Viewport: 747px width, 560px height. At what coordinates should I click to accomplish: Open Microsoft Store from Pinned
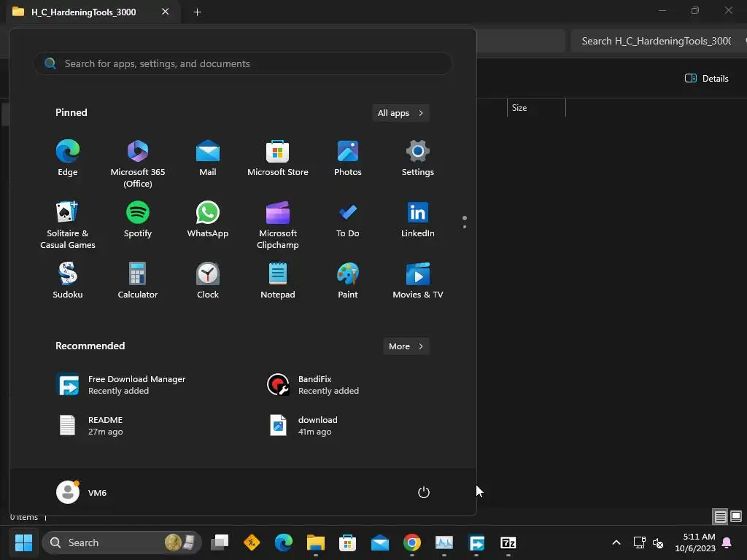click(x=278, y=158)
